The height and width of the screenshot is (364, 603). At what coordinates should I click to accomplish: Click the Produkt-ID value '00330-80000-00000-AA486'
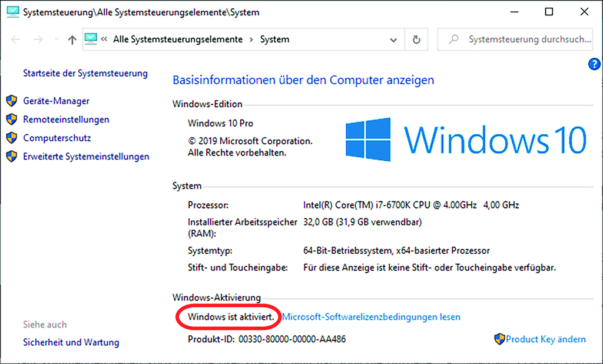point(292,339)
